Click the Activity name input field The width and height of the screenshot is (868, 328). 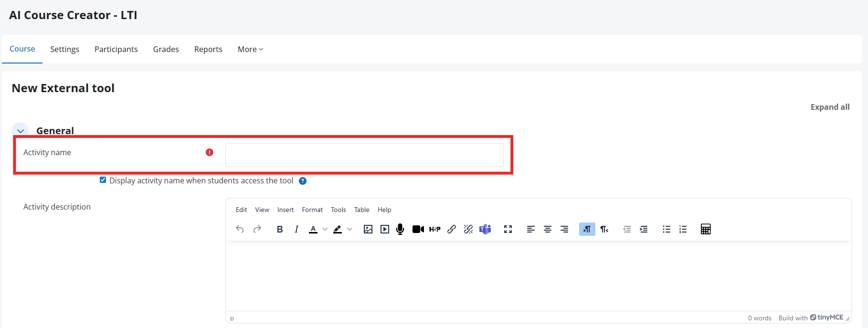pyautogui.click(x=364, y=155)
